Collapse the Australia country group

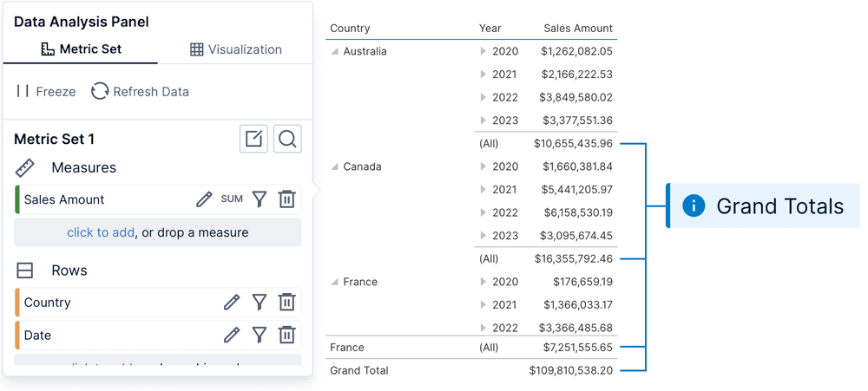point(334,51)
